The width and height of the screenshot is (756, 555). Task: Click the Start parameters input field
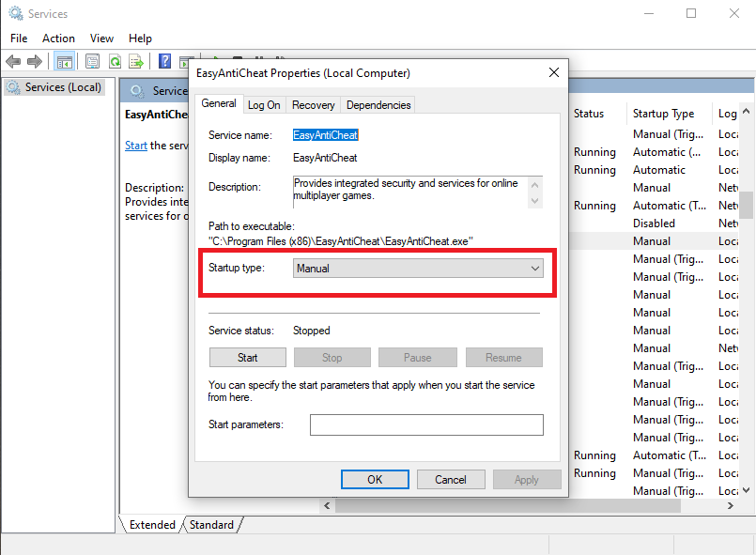tap(426, 424)
